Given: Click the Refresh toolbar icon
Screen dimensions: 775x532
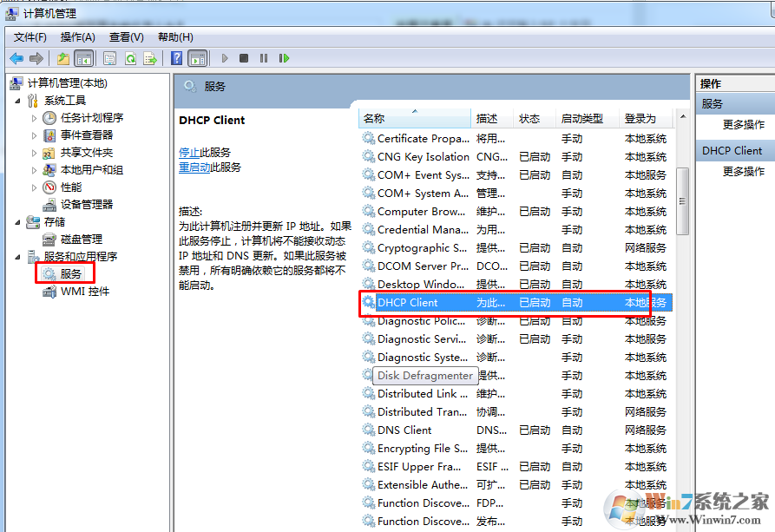Looking at the screenshot, I should pos(130,58).
